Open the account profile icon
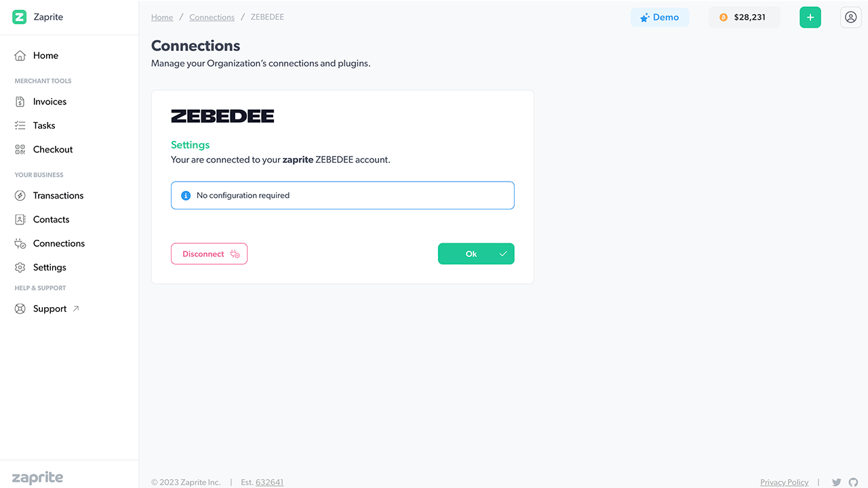Image resolution: width=868 pixels, height=488 pixels. tap(850, 17)
